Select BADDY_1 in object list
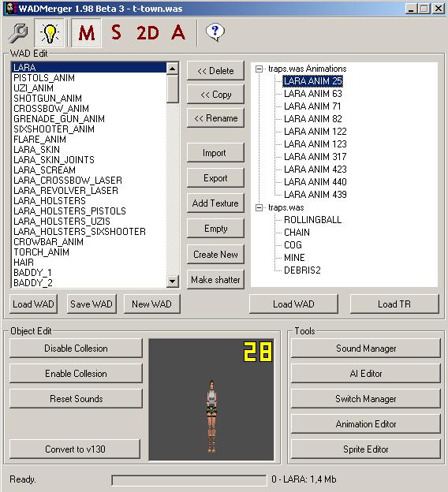 click(x=89, y=272)
